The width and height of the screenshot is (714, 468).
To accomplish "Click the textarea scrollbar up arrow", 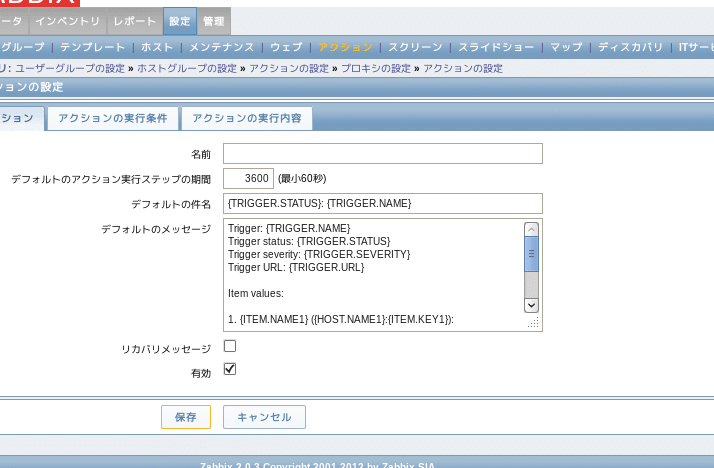I will coord(531,229).
